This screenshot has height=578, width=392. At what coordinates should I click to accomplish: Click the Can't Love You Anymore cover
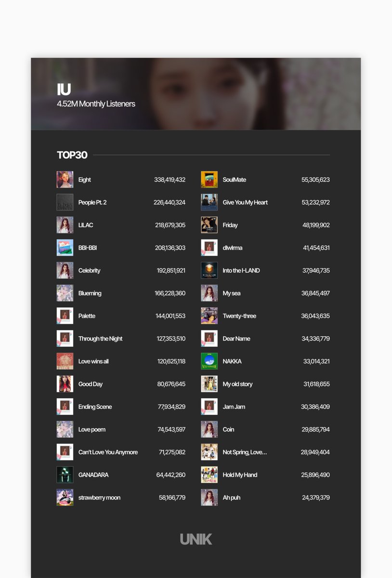[65, 452]
